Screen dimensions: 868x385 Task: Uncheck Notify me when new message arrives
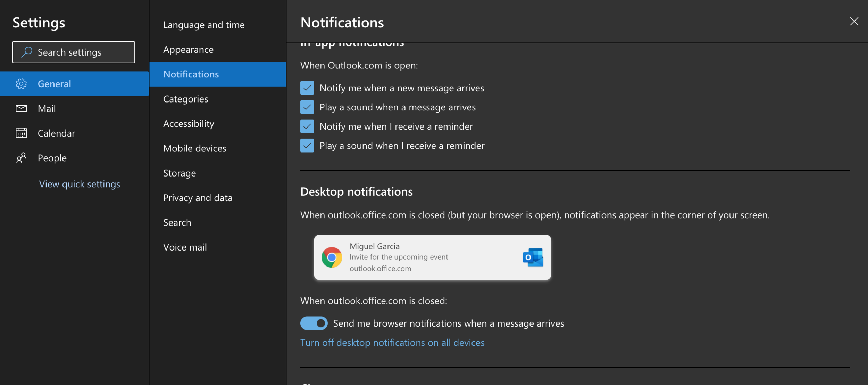click(x=307, y=88)
